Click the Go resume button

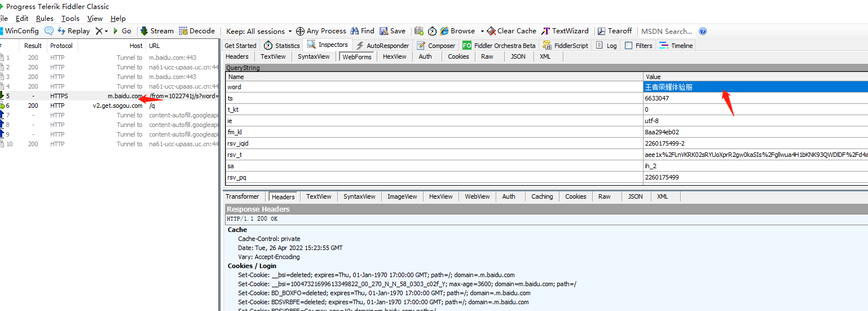(x=122, y=31)
